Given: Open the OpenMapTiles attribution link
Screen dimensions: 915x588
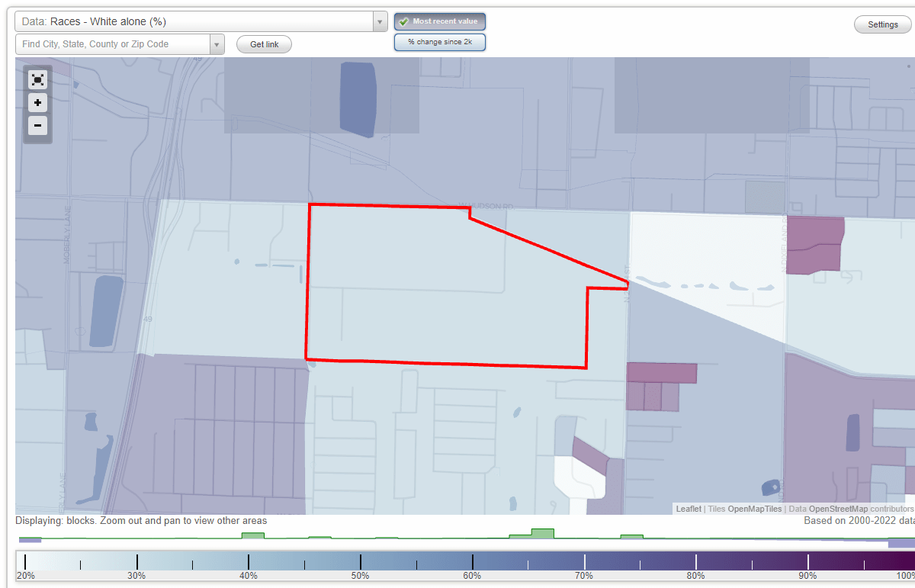Looking at the screenshot, I should pos(755,509).
